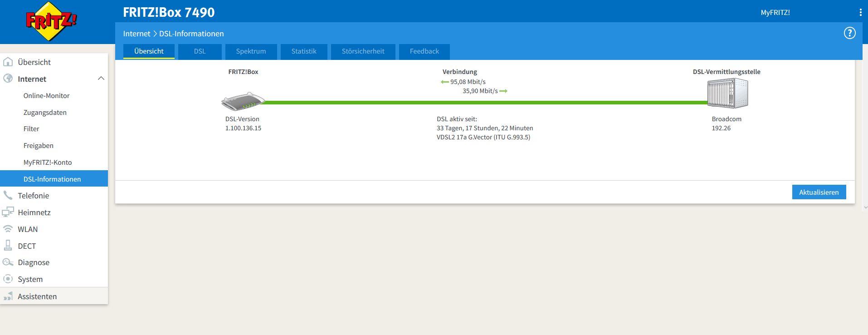Open the Feedback tab
This screenshot has height=335, width=868.
coord(424,51)
